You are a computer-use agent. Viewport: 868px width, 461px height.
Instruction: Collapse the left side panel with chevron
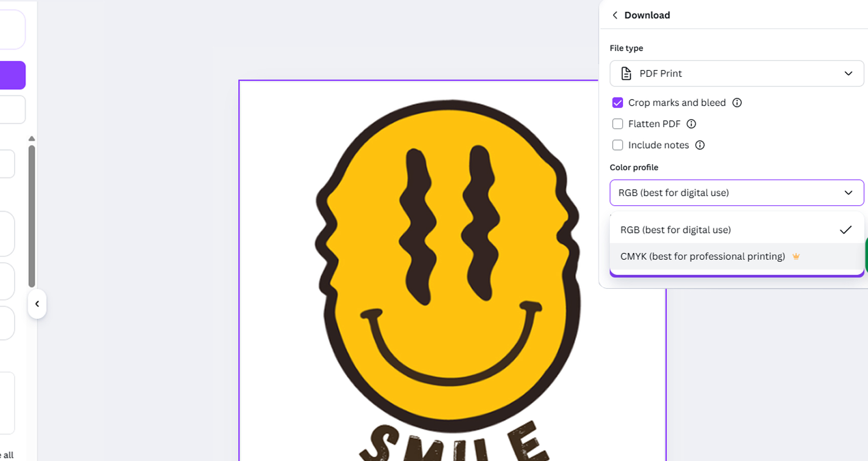tap(37, 304)
